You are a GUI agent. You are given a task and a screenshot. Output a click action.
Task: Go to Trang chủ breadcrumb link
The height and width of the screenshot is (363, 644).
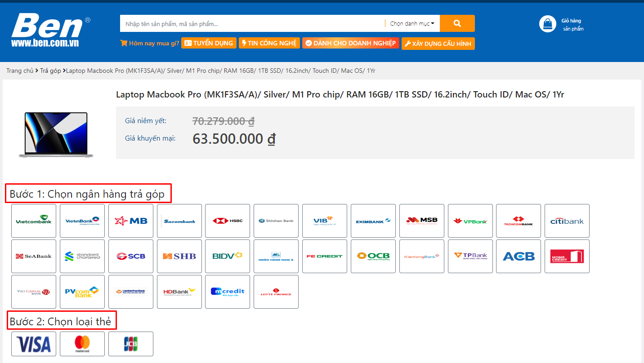tap(20, 71)
